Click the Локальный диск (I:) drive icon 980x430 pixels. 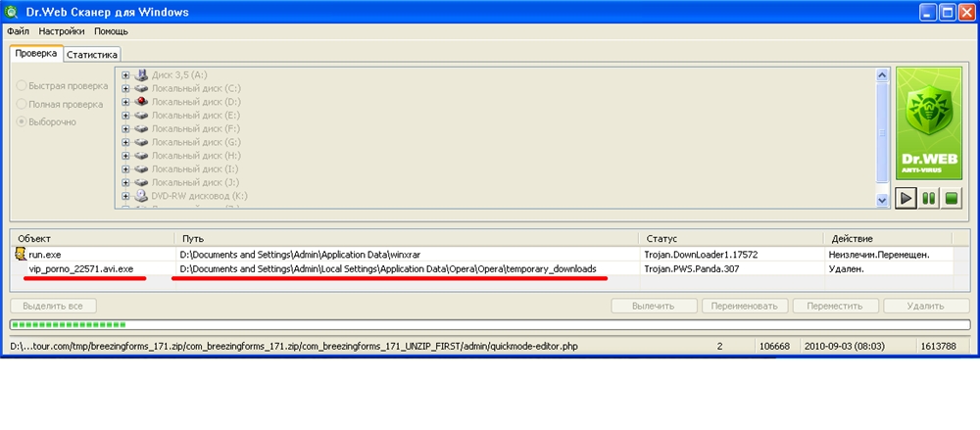tap(141, 168)
